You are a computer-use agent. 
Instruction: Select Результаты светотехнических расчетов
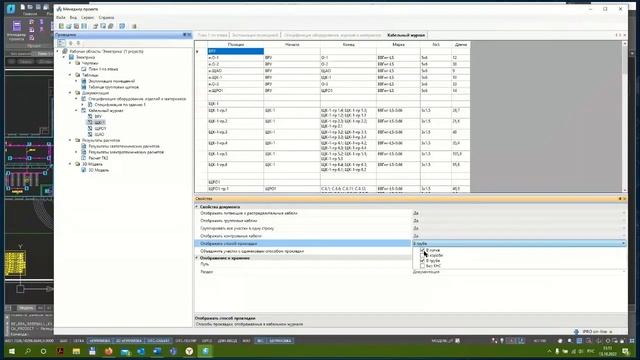(x=124, y=146)
